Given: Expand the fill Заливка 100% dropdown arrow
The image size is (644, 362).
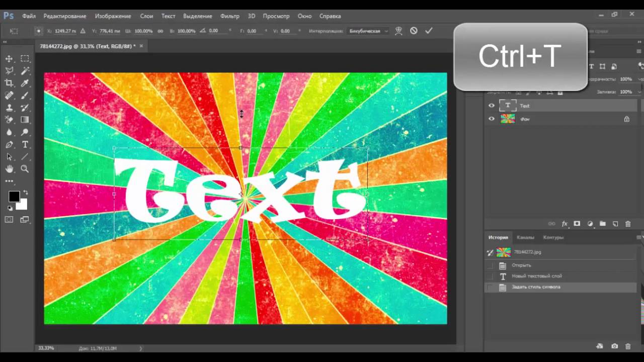Looking at the screenshot, I should tap(640, 92).
